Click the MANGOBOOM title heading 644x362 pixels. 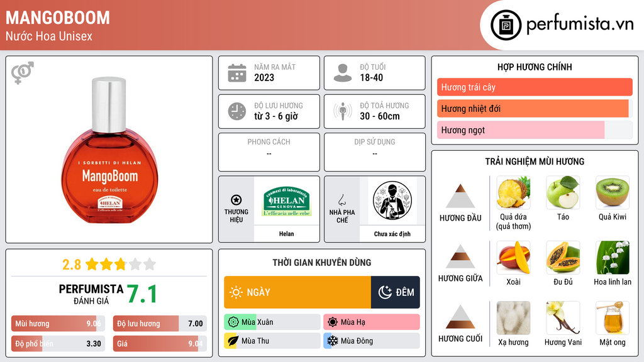(58, 18)
